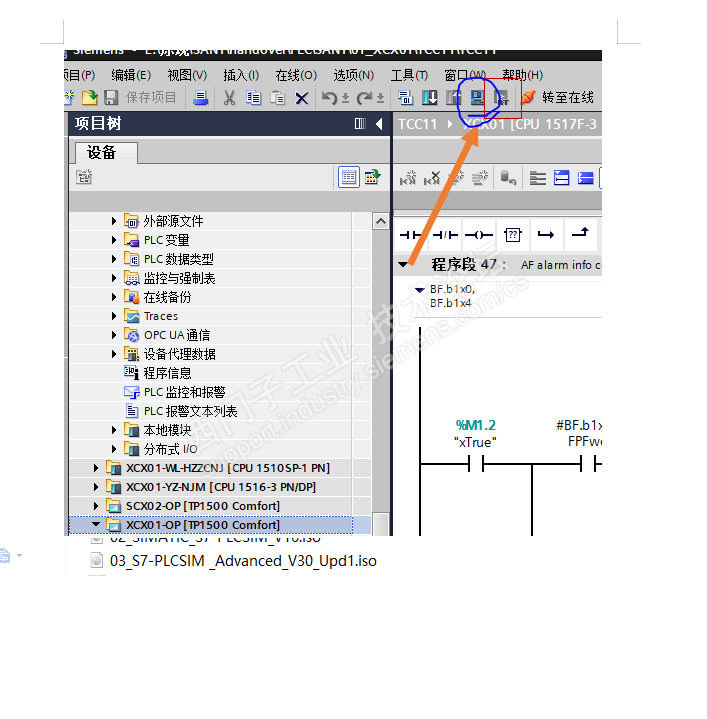Open the 编辑(E) menu
Image resolution: width=707 pixels, height=719 pixels.
coord(131,75)
